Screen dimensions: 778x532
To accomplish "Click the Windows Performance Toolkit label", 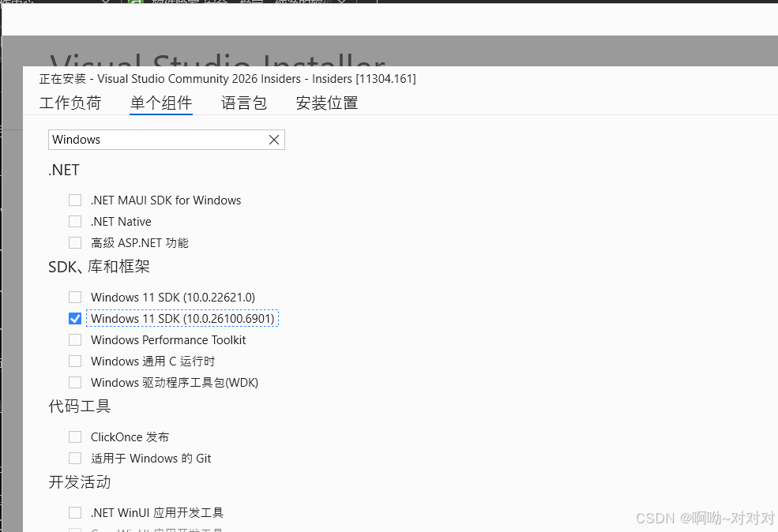I will [168, 340].
